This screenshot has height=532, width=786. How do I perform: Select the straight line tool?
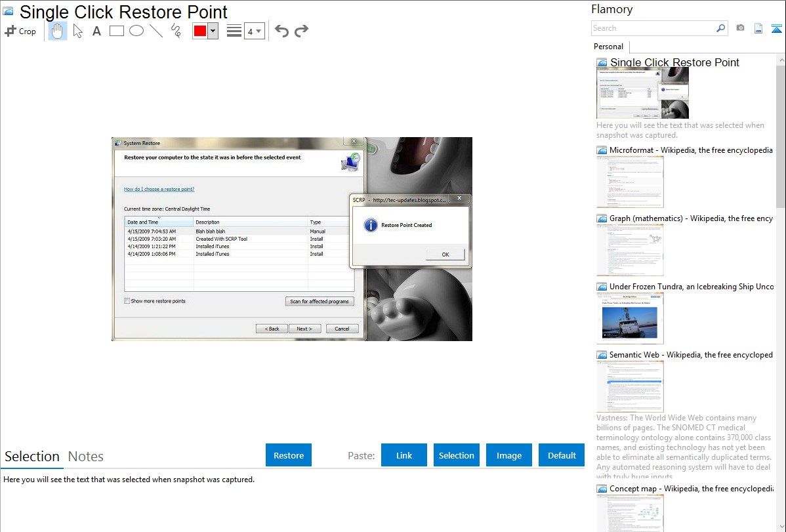coord(156,31)
